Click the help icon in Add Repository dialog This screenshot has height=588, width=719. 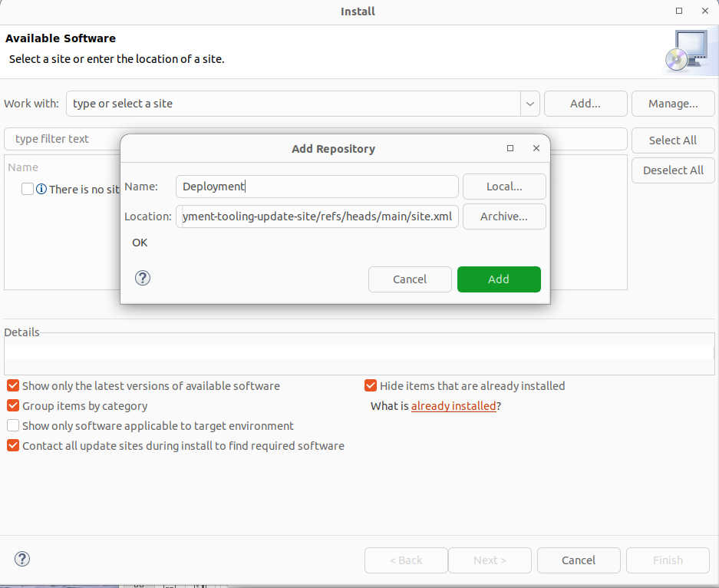[142, 278]
